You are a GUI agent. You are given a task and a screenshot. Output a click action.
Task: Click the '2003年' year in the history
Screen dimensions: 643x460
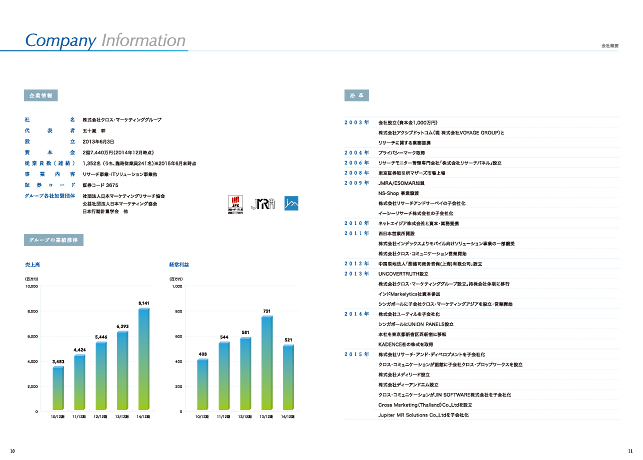pyautogui.click(x=356, y=122)
